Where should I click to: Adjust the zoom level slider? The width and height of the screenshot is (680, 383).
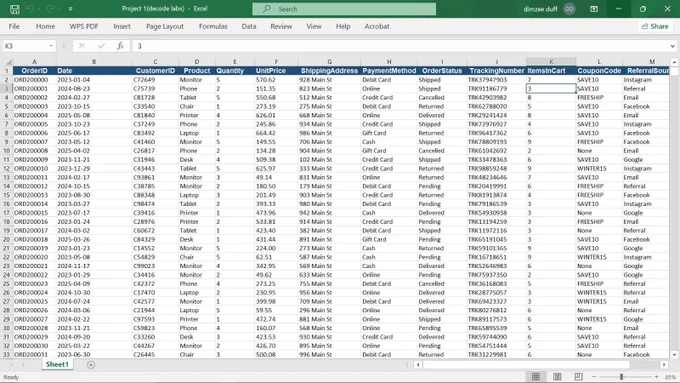point(621,376)
